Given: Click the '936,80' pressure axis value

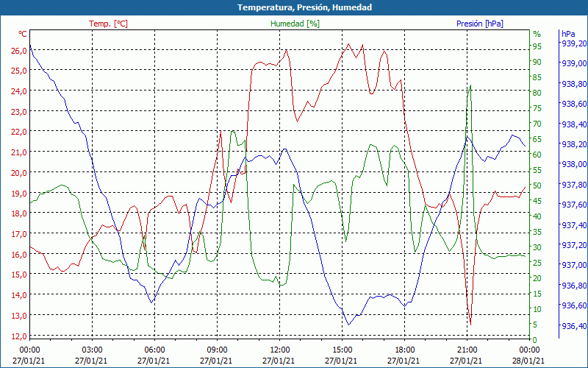Looking at the screenshot, I should click(574, 286).
